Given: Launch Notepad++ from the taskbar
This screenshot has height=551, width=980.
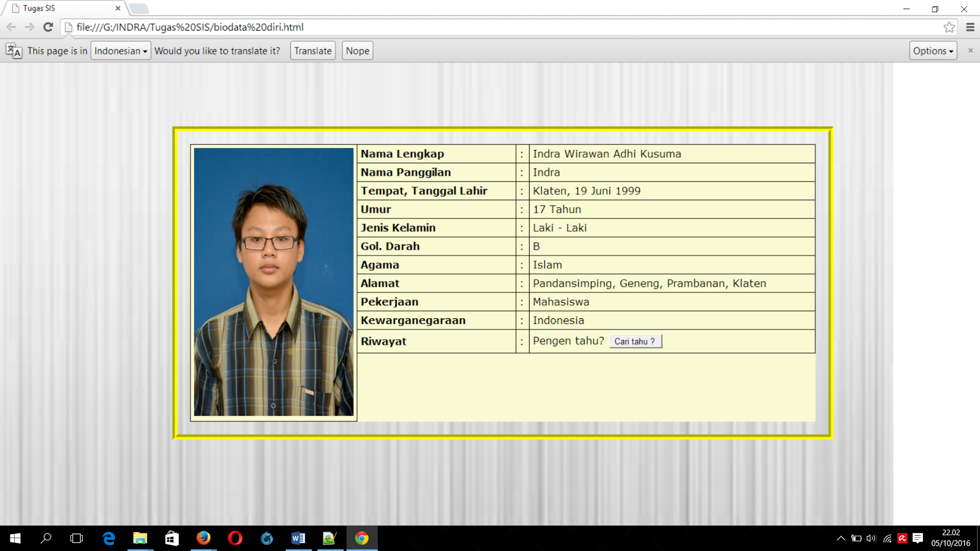Looking at the screenshot, I should pos(331,538).
